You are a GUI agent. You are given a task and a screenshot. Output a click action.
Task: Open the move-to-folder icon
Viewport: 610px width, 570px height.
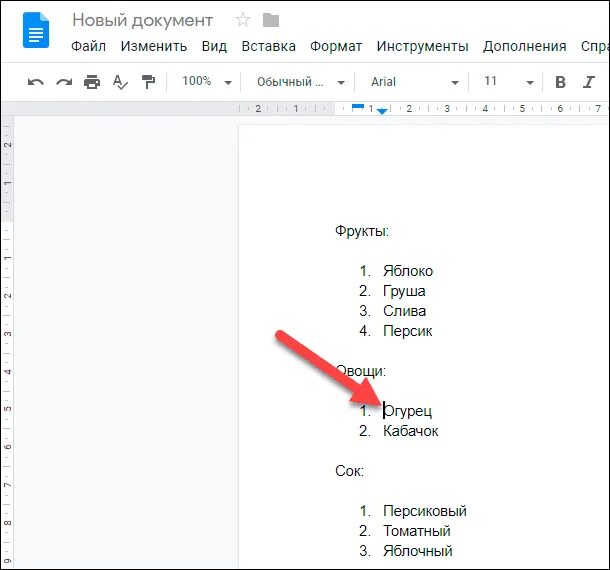point(271,20)
